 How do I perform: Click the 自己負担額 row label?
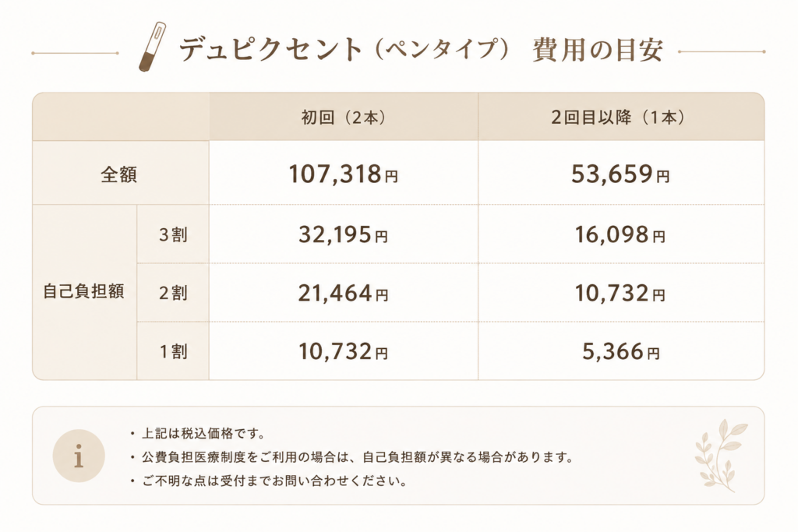click(84, 292)
